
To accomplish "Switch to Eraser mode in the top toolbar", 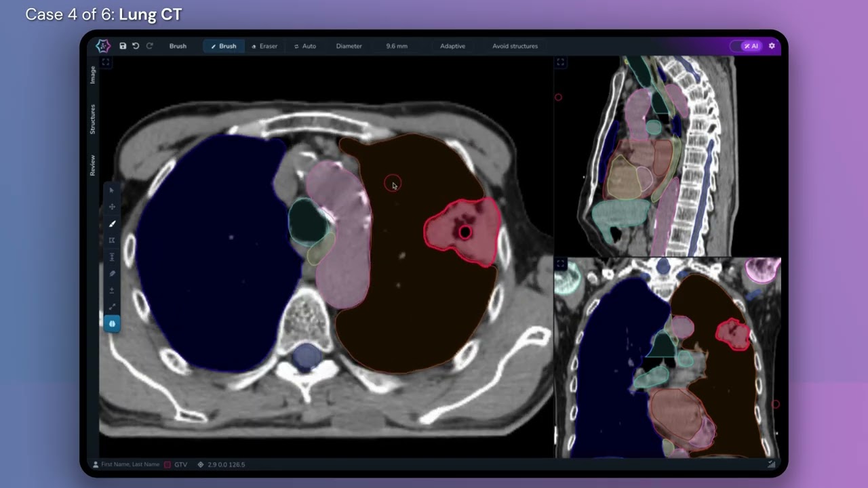I will (x=264, y=46).
